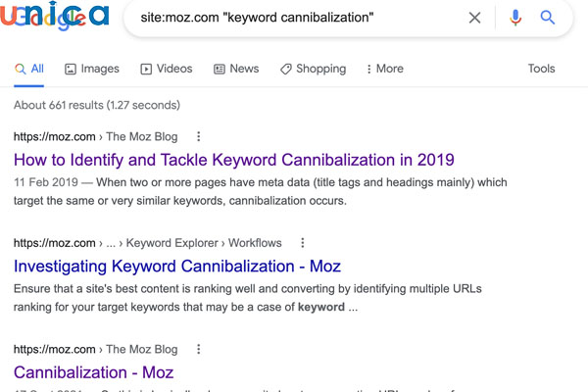Open the Shopping results tab
The width and height of the screenshot is (588, 392).
point(313,69)
